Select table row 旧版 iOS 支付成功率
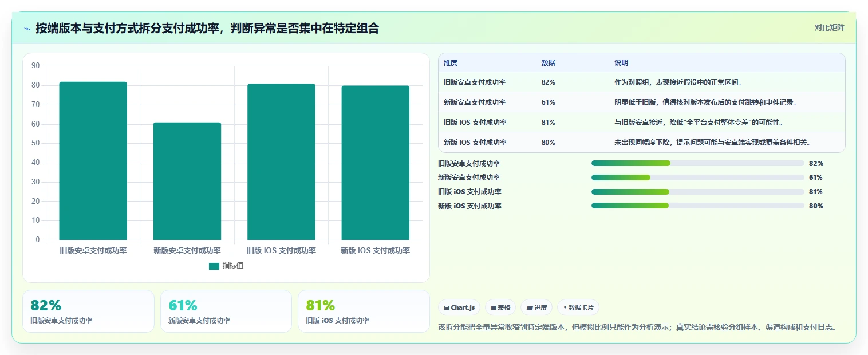 click(x=641, y=123)
